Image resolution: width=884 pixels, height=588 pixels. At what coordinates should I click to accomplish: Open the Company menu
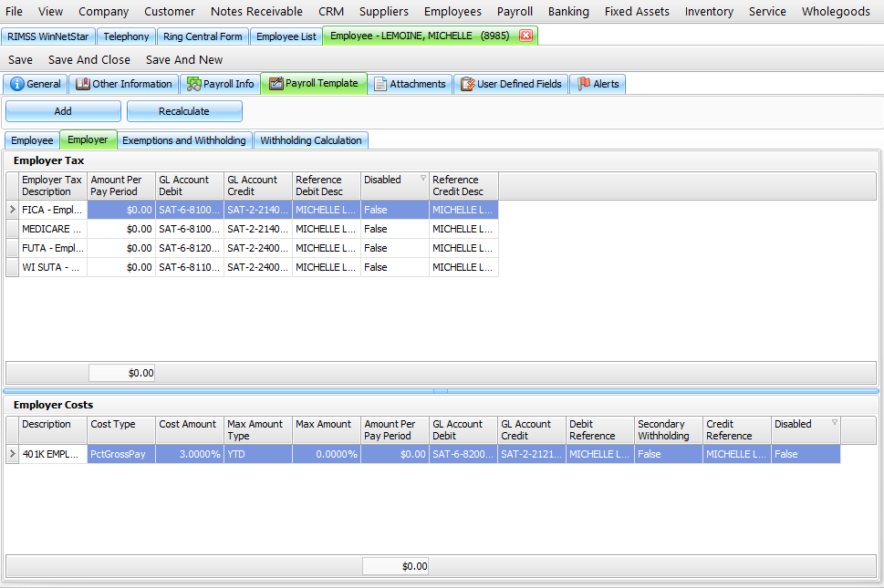click(104, 11)
